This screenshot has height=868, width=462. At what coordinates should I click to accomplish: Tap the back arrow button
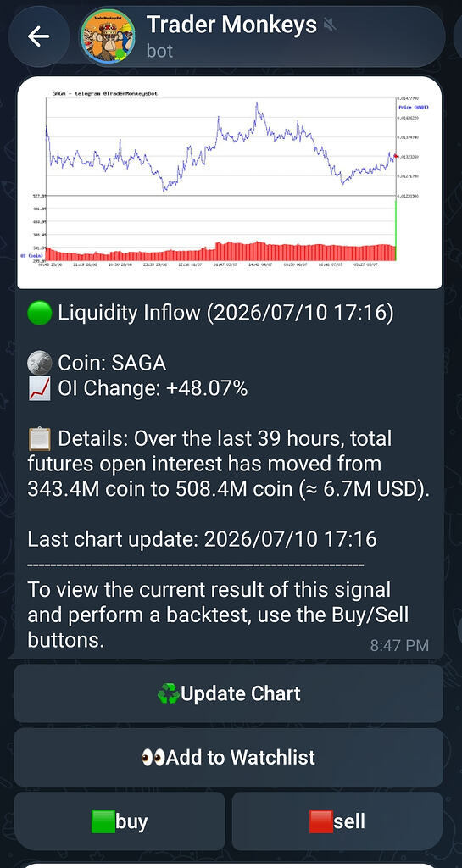click(x=39, y=36)
